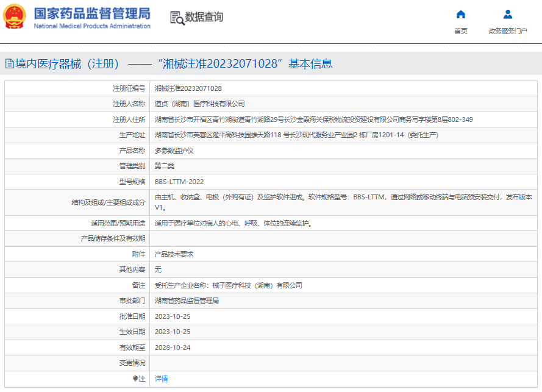Click the 注册证编号 row label
Viewport: 542px width, 392px height.
[129, 88]
